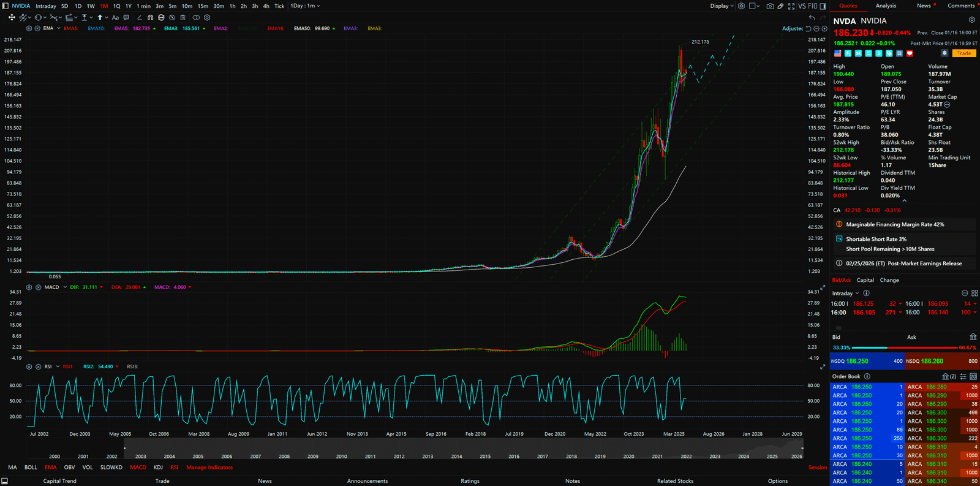Undo the last chart action

[x=812, y=18]
